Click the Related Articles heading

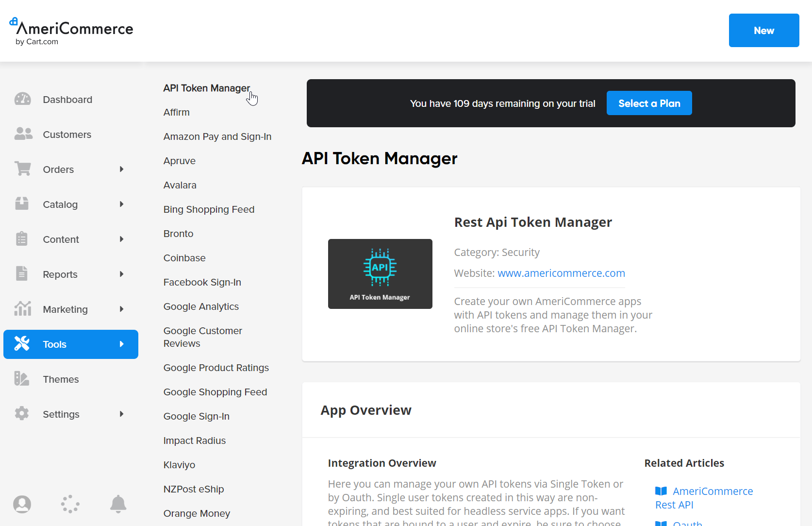684,463
